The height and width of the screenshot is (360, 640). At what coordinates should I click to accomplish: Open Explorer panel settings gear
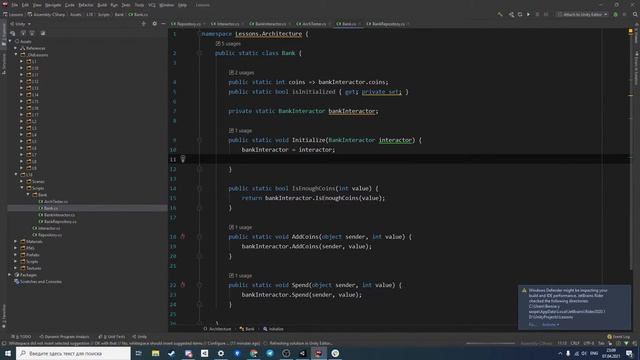[154, 24]
